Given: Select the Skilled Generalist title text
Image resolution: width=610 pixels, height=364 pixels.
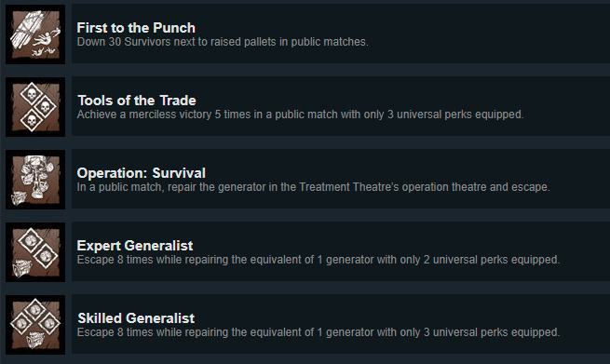Looking at the screenshot, I should point(136,318).
